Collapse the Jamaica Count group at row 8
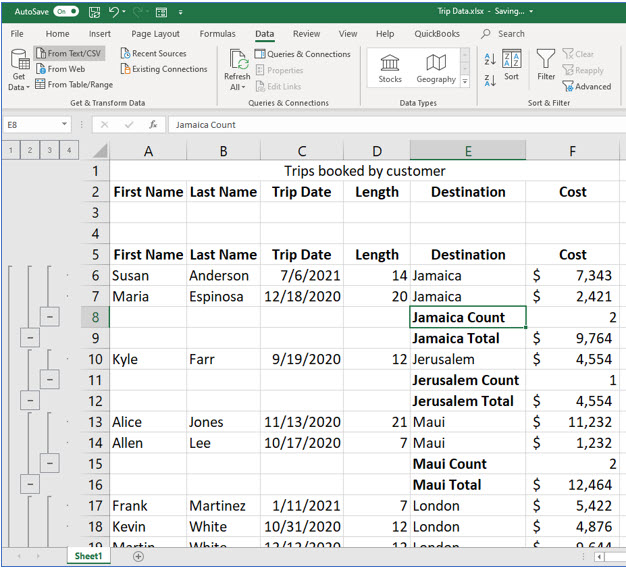 (x=50, y=317)
